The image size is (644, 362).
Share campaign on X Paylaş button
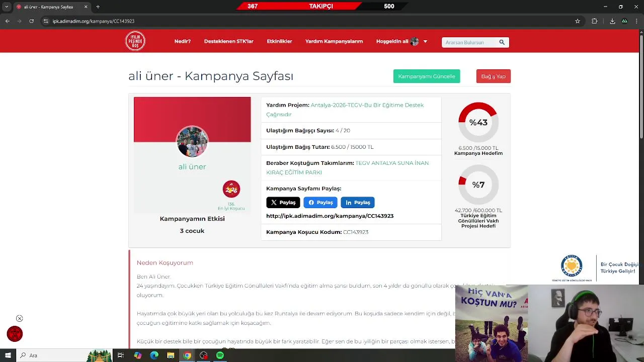pos(283,202)
